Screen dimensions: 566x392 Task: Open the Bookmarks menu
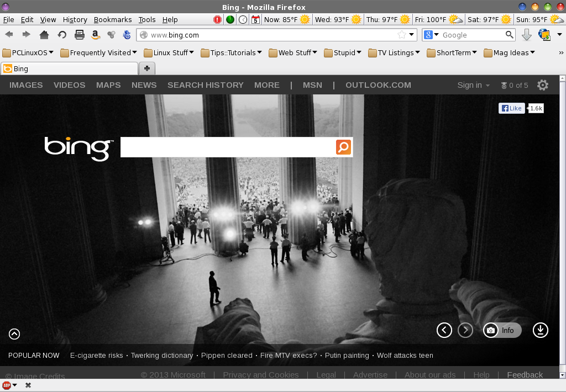click(x=112, y=19)
